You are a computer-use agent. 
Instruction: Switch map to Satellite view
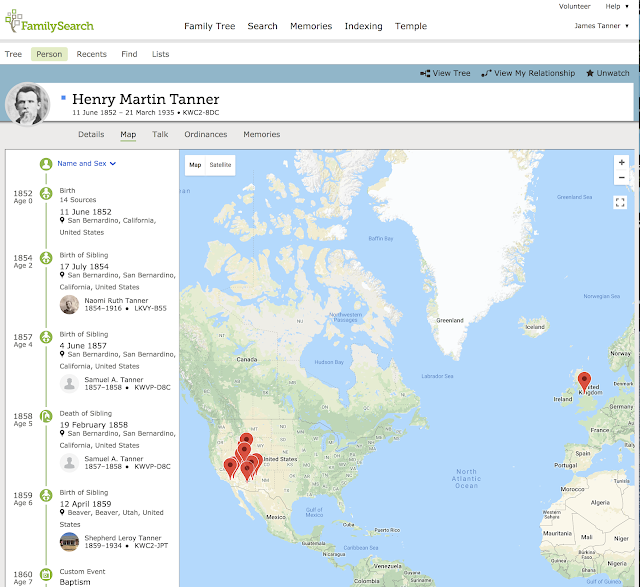click(x=220, y=165)
